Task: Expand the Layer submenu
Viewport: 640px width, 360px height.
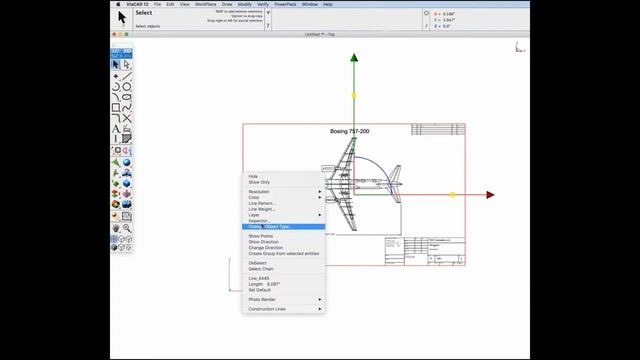Action: 284,215
